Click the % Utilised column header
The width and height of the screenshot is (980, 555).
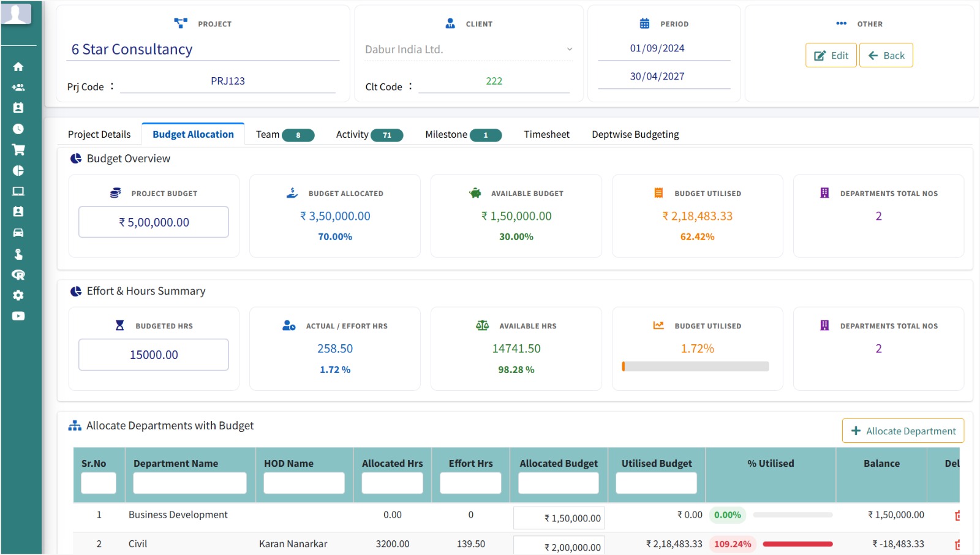(x=771, y=464)
